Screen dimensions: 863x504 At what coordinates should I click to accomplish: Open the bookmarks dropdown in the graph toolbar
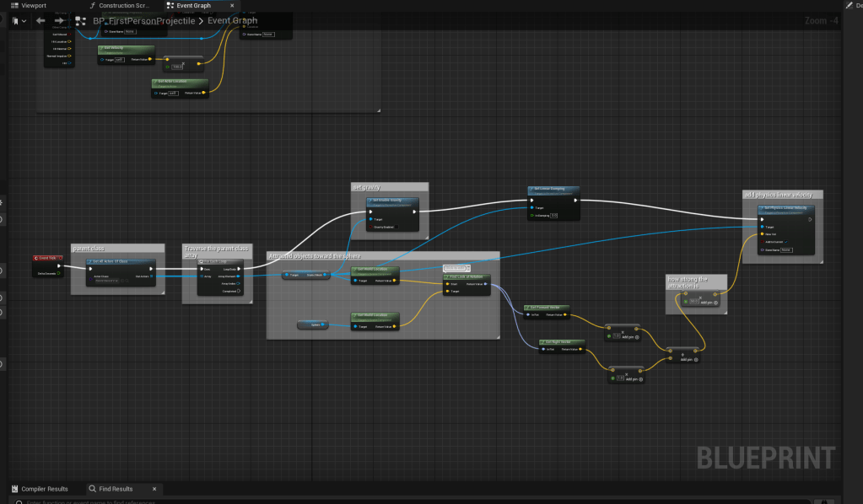(18, 20)
